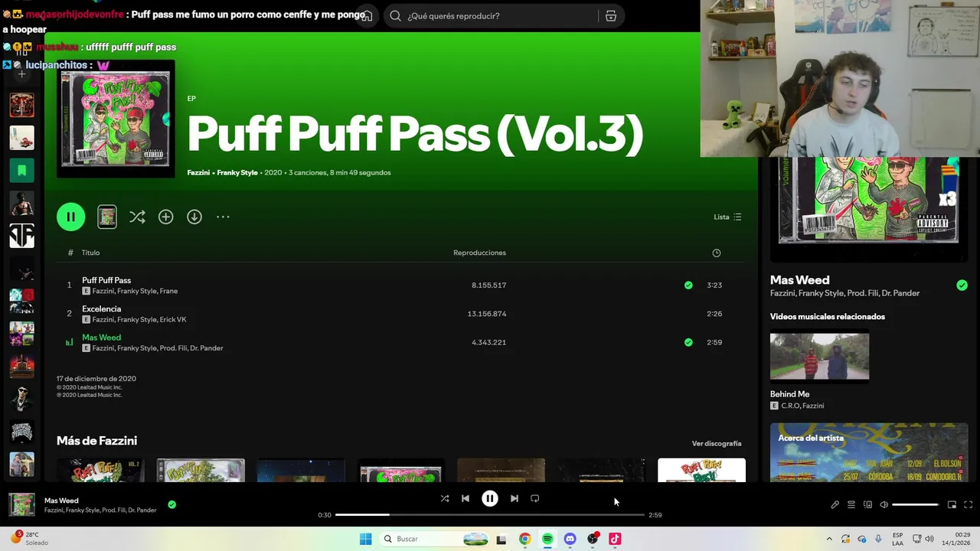This screenshot has width=980, height=551.
Task: Open the TikTok app in the taskbar
Action: 615,540
